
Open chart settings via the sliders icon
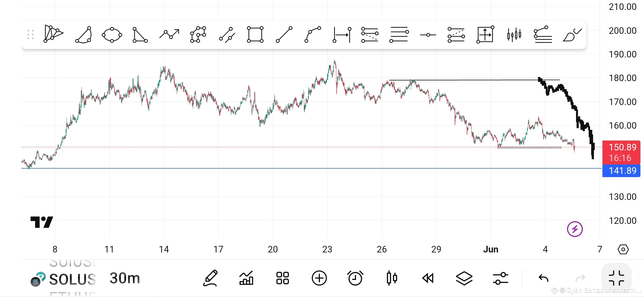500,278
